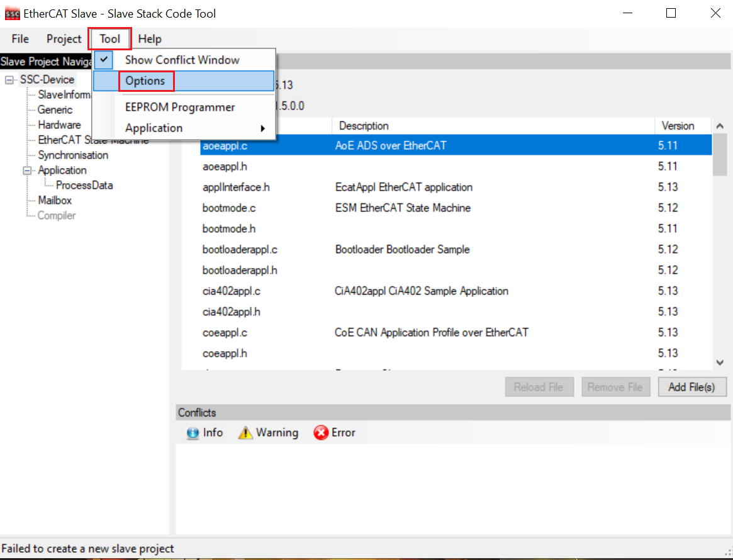The image size is (733, 560).
Task: Open Options from the Tool menu
Action: [x=145, y=81]
